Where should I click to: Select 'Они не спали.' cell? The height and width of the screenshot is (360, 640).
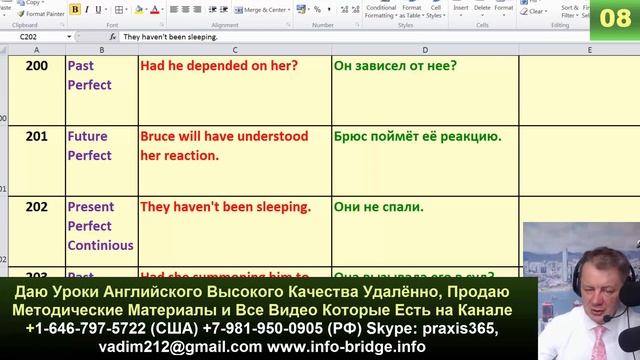(425, 231)
